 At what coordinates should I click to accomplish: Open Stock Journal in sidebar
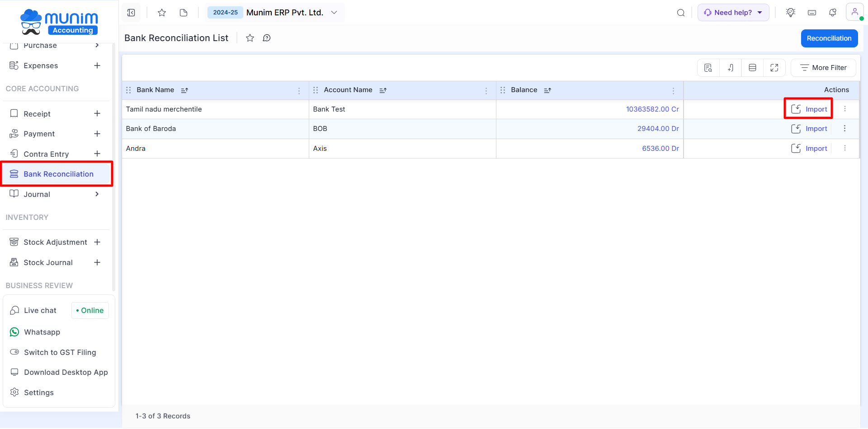(48, 263)
